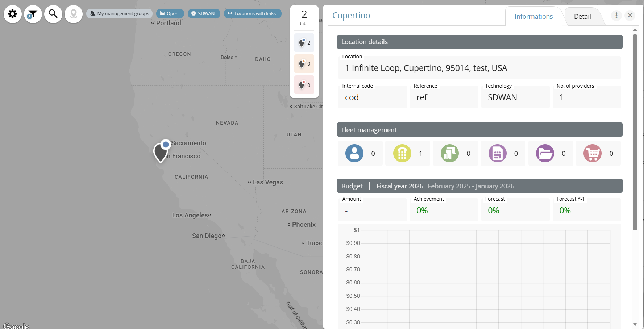Open the purple folder icon
The image size is (644, 329).
(x=545, y=153)
